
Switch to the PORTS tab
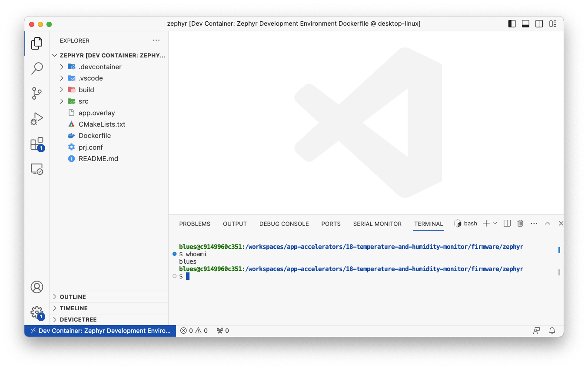pyautogui.click(x=331, y=224)
